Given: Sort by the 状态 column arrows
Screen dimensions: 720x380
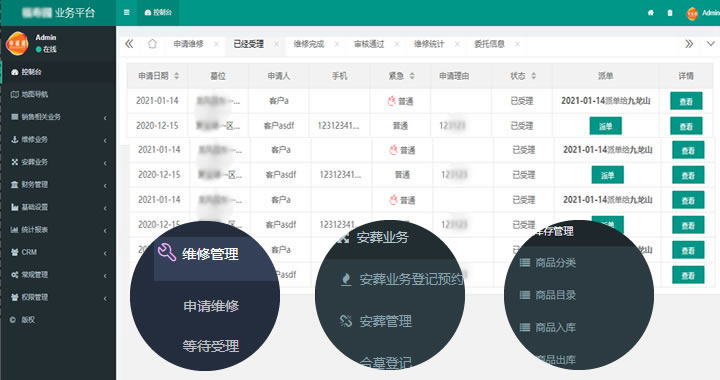Looking at the screenshot, I should pyautogui.click(x=533, y=76).
